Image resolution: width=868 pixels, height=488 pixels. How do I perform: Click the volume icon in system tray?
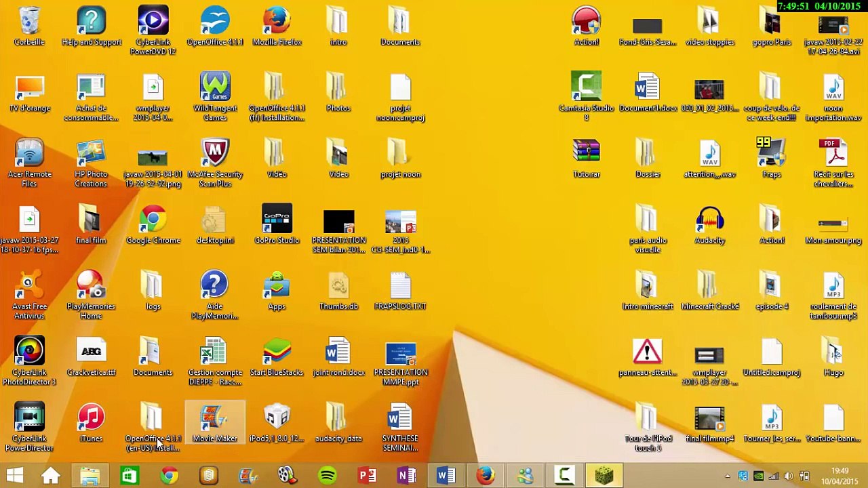tap(789, 476)
